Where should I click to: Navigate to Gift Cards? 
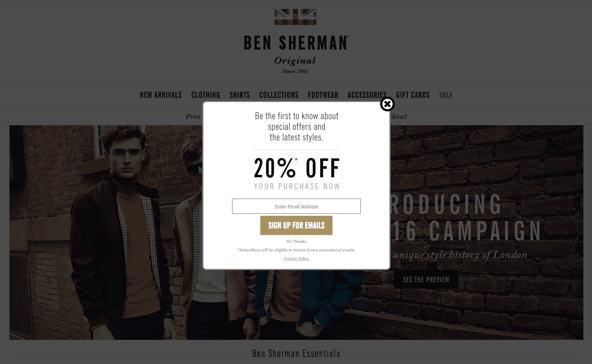pyautogui.click(x=413, y=95)
